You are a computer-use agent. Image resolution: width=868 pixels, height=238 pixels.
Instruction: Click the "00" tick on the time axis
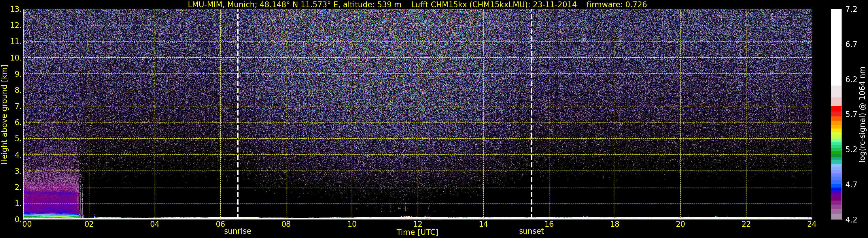[x=27, y=224]
